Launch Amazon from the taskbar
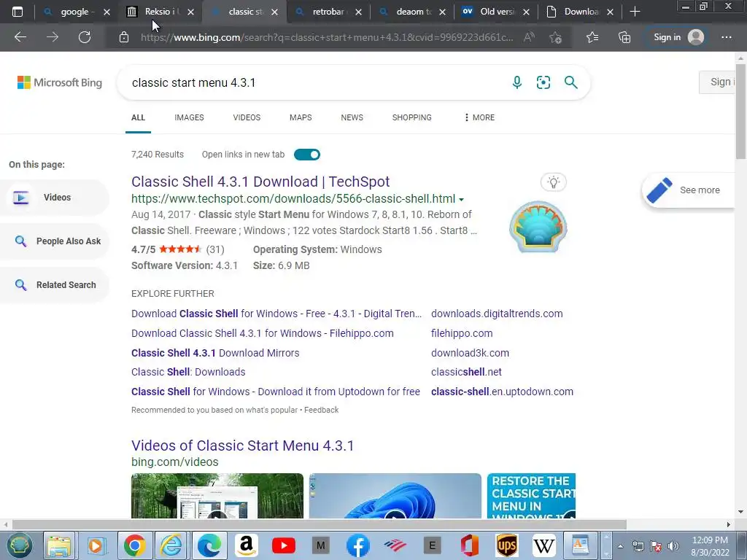The width and height of the screenshot is (747, 560). 247,545
